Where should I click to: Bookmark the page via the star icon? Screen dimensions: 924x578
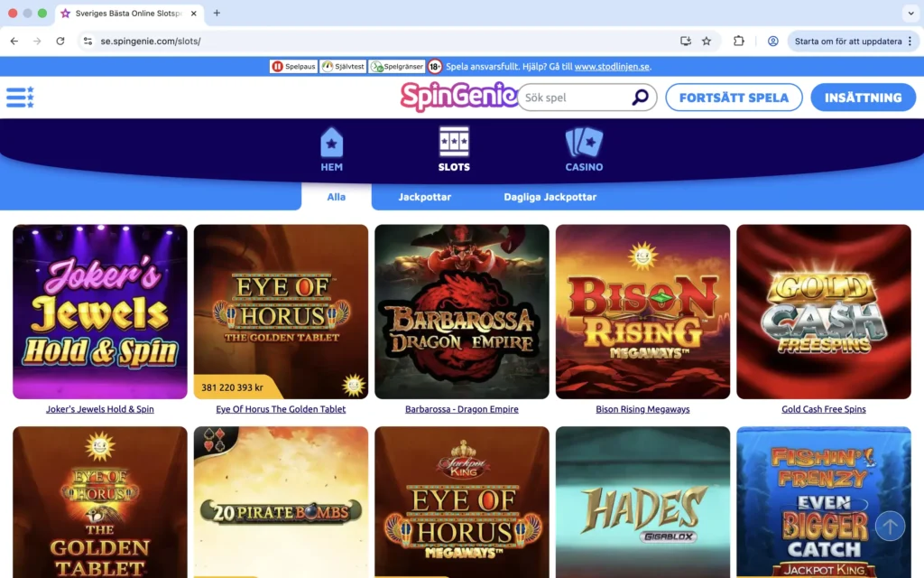pyautogui.click(x=707, y=41)
